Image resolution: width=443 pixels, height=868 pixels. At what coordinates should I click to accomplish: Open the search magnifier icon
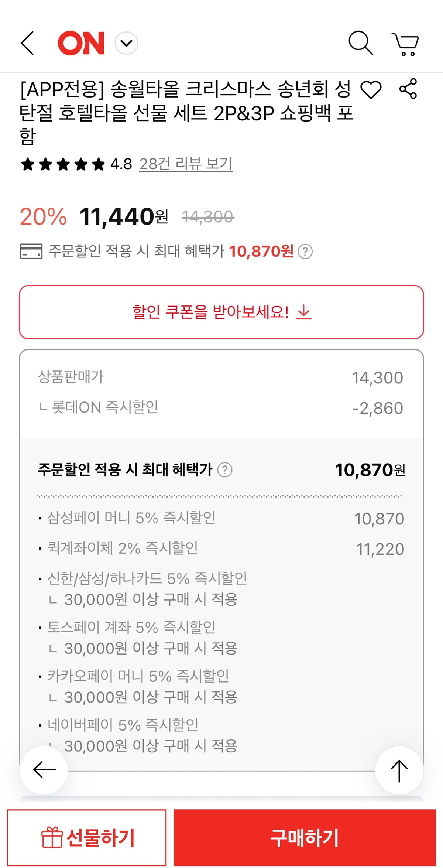click(x=361, y=43)
